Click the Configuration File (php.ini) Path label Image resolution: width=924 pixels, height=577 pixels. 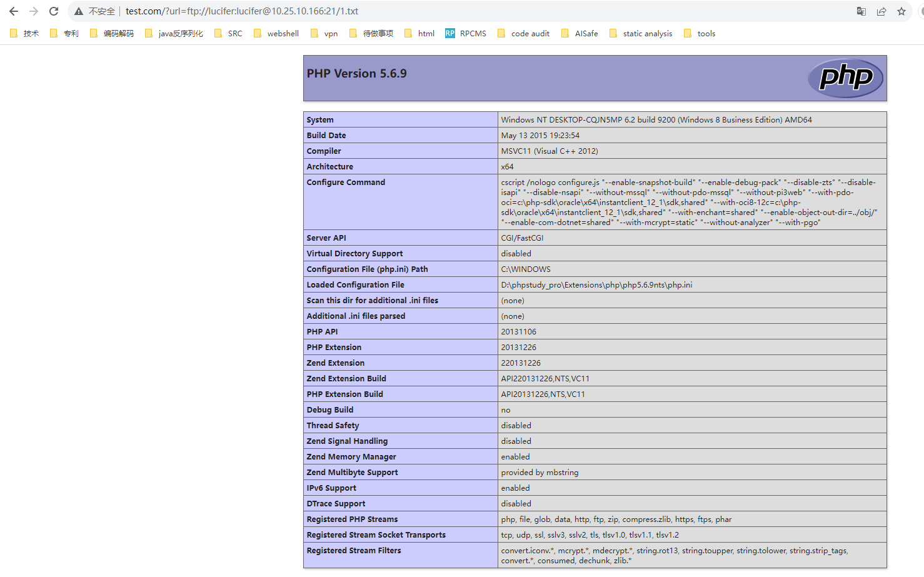(367, 269)
